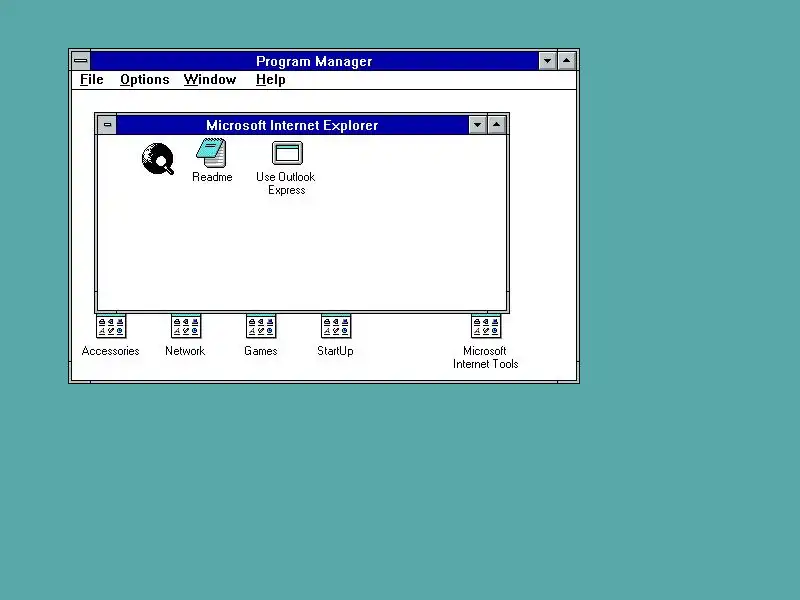Click the "Accessories" group label
This screenshot has width=800, height=600.
tap(110, 351)
